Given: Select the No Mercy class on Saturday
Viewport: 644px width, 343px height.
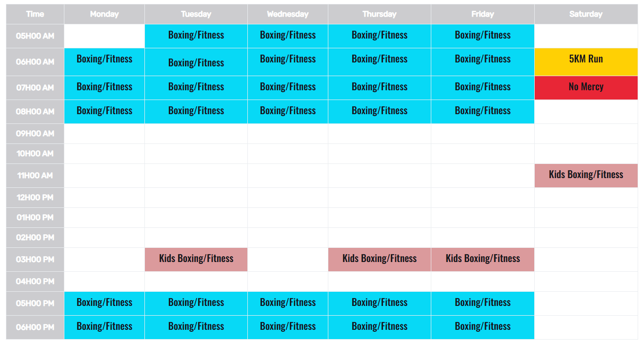Looking at the screenshot, I should tap(585, 87).
